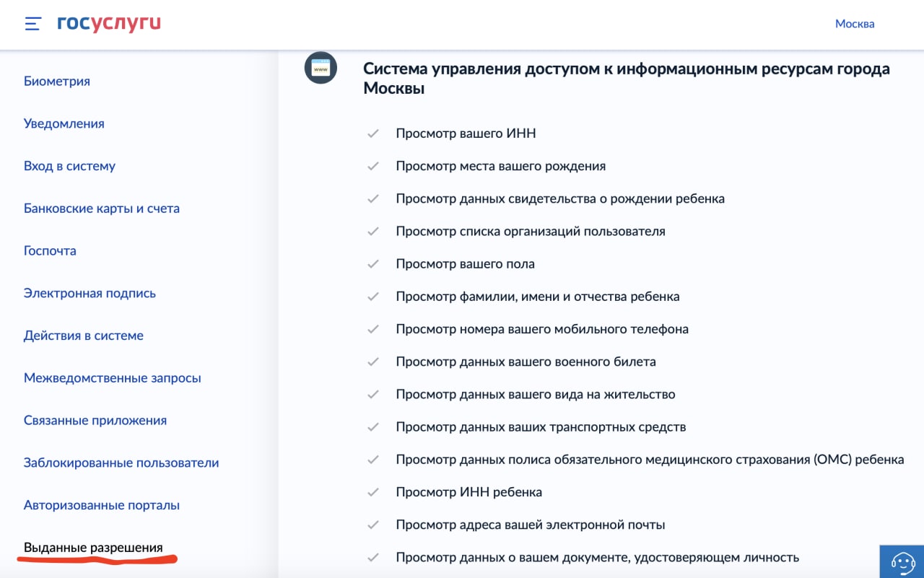The height and width of the screenshot is (578, 924).
Task: Open the hamburger menu icon
Action: coord(32,24)
